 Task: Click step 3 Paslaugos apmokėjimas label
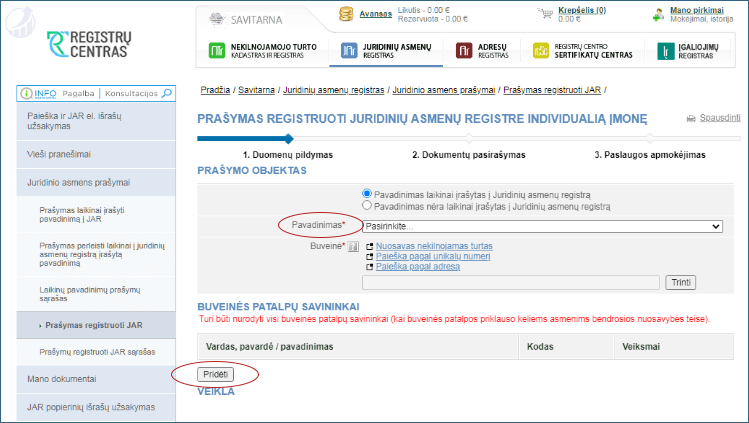point(650,155)
